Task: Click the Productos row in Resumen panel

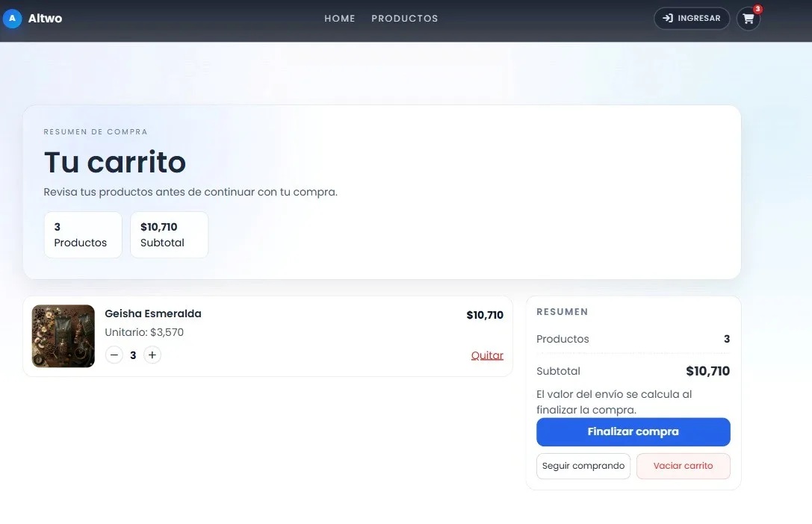Action: (x=633, y=339)
